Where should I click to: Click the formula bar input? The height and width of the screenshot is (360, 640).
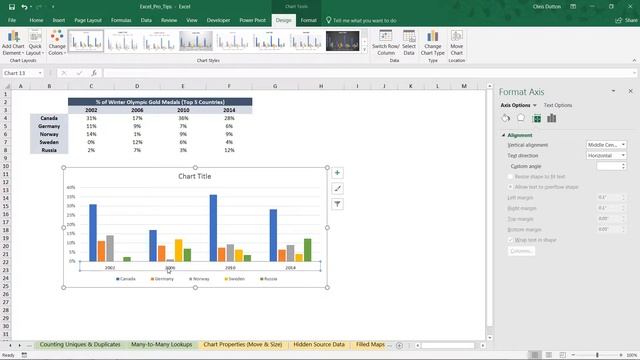369,73
